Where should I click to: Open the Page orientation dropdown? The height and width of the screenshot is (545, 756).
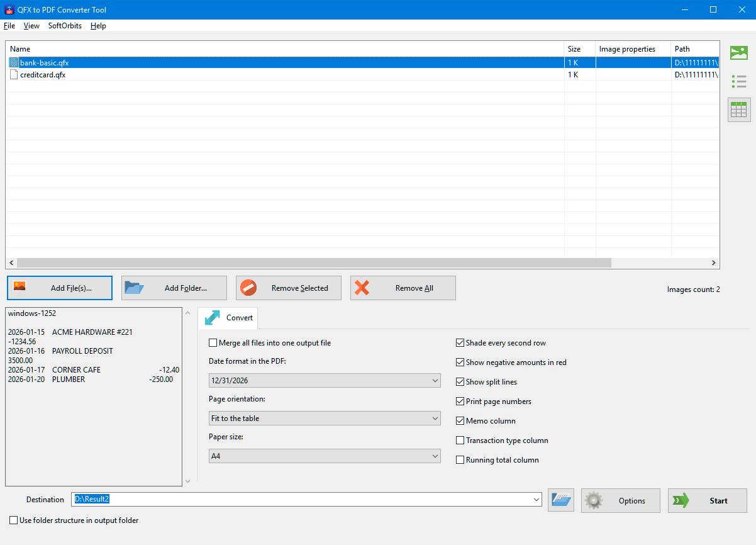pyautogui.click(x=325, y=419)
